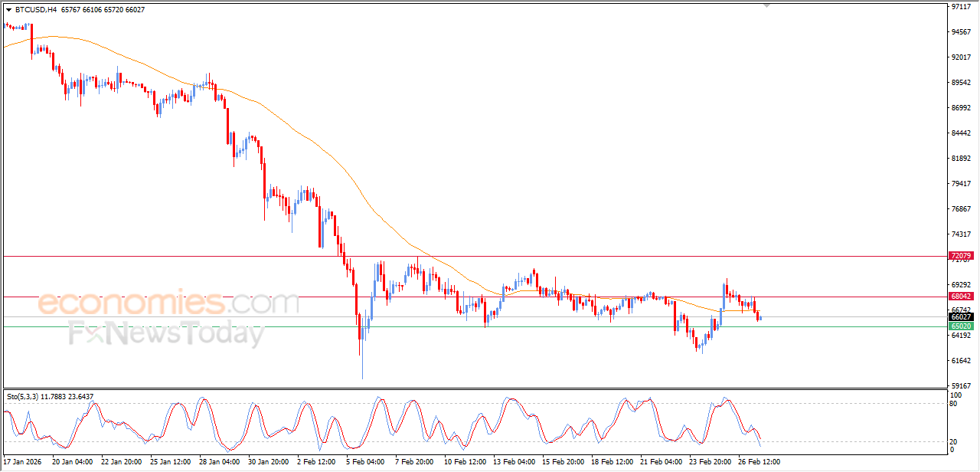Click the 30 Jan 20:00 time label
980x472 pixels.
(x=268, y=462)
